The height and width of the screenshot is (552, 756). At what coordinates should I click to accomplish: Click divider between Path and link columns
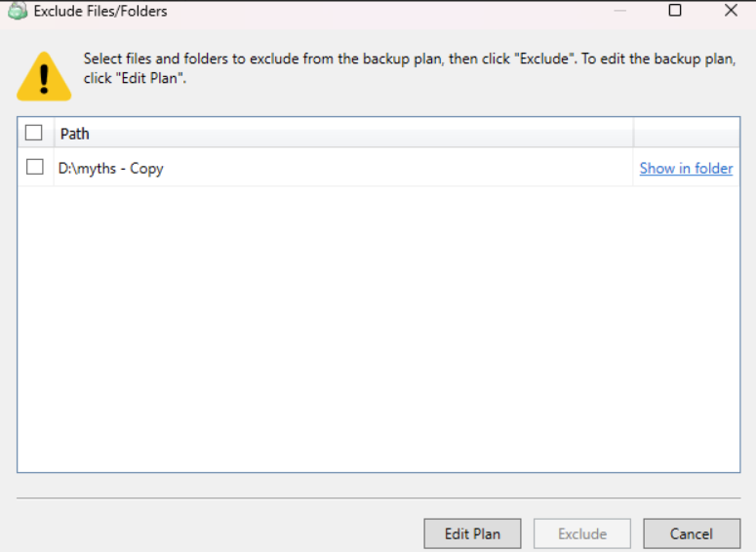point(633,133)
